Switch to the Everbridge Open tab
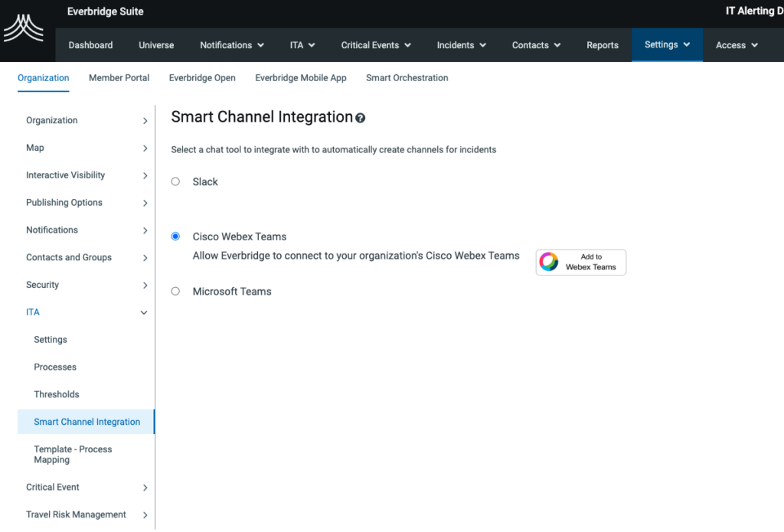784x532 pixels. coord(202,78)
